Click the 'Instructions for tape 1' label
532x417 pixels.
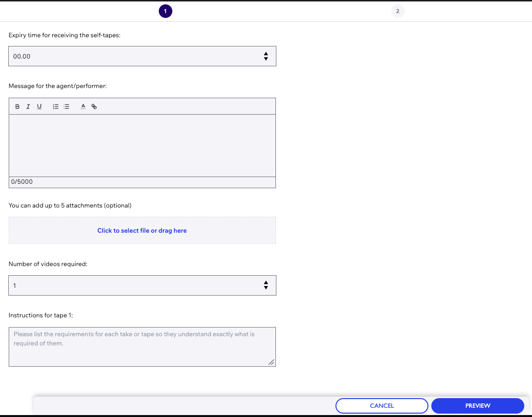coord(41,315)
